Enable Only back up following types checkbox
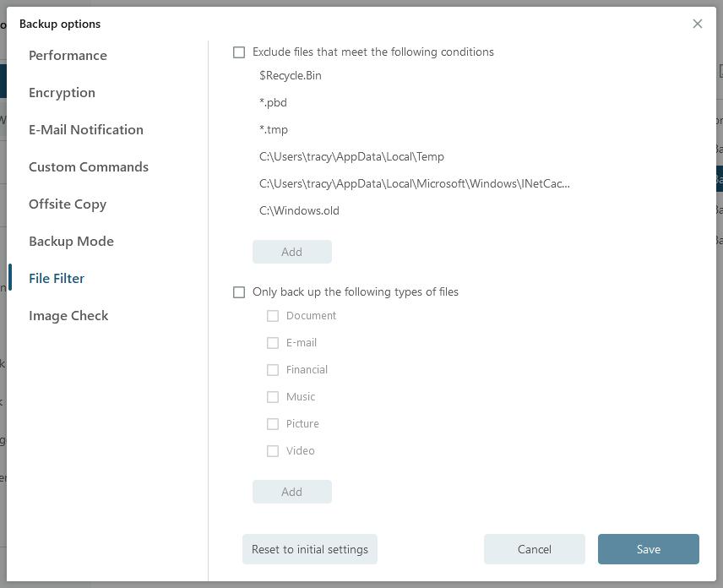This screenshot has width=723, height=588. tap(239, 292)
